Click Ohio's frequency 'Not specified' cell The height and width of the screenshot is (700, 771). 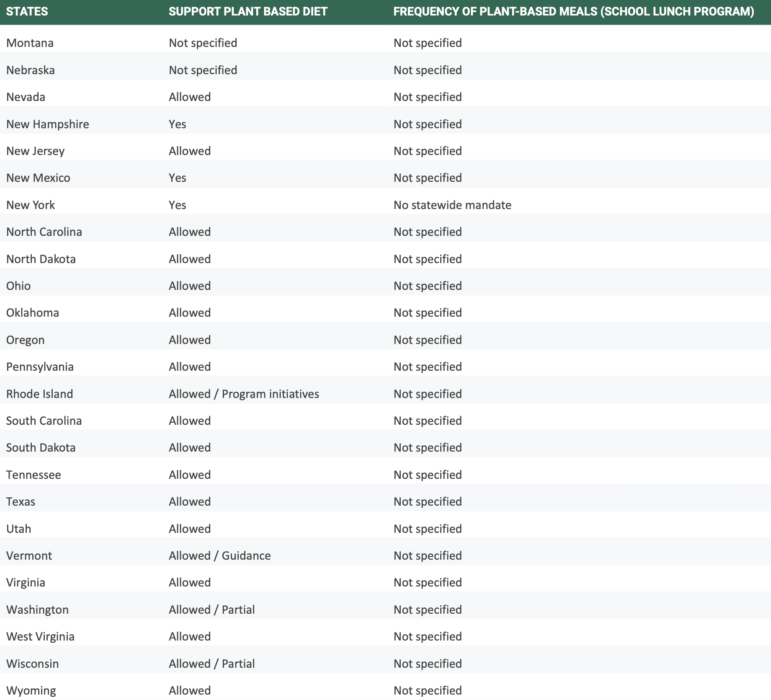(x=427, y=286)
